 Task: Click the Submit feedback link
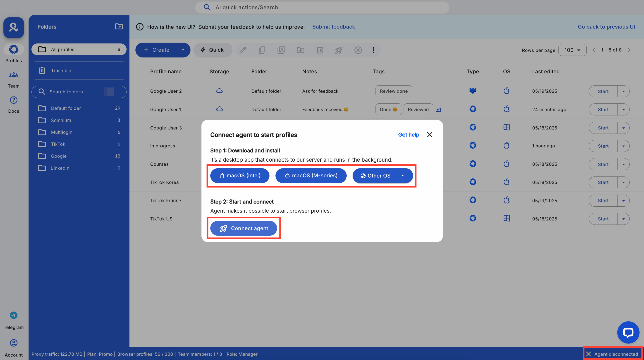point(334,27)
